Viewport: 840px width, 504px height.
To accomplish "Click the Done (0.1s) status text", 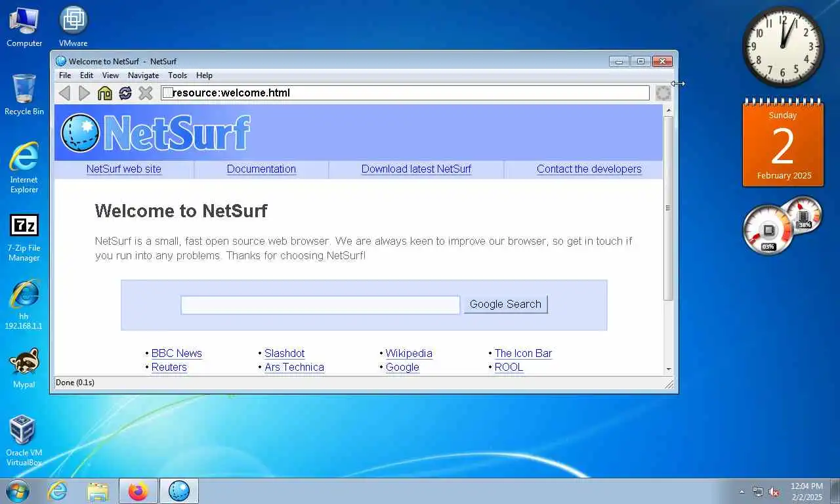I will pyautogui.click(x=75, y=383).
